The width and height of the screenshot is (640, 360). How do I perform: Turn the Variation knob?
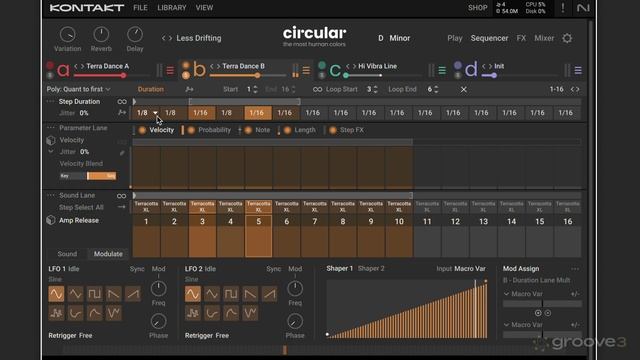click(68, 35)
